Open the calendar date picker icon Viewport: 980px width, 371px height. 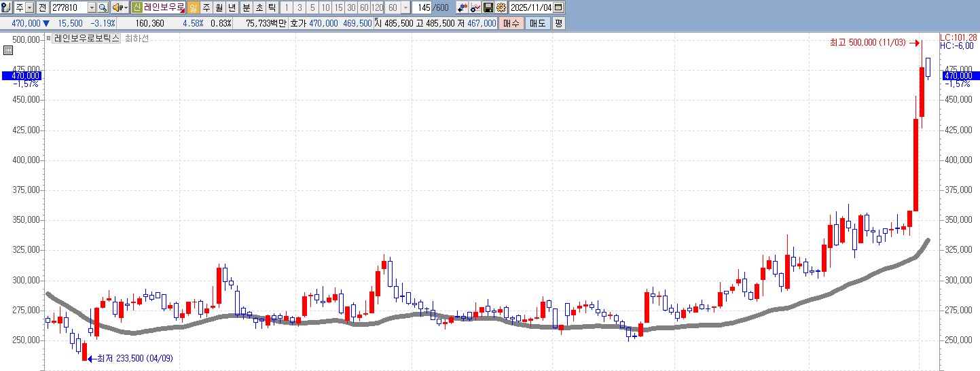tap(558, 7)
